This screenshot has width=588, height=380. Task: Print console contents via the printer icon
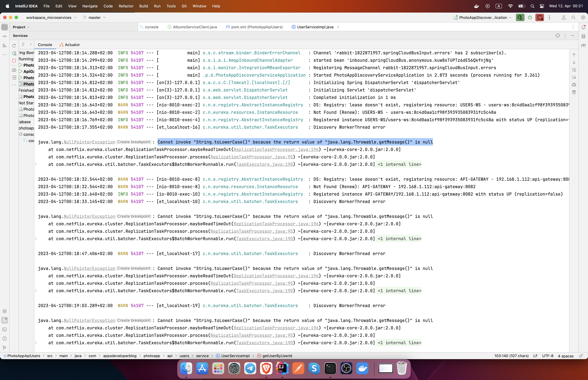[x=574, y=85]
